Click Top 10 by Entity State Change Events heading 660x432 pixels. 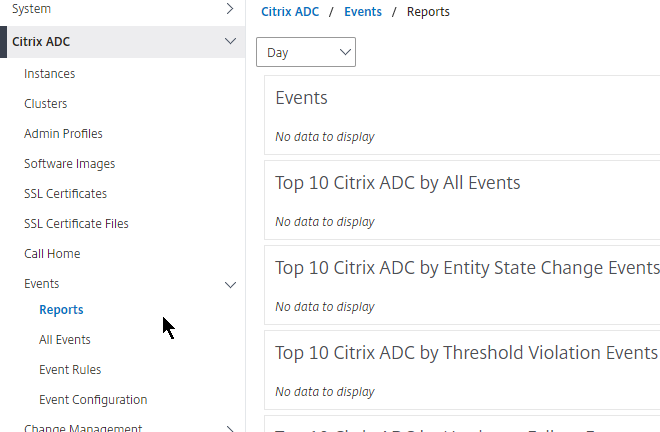[467, 268]
